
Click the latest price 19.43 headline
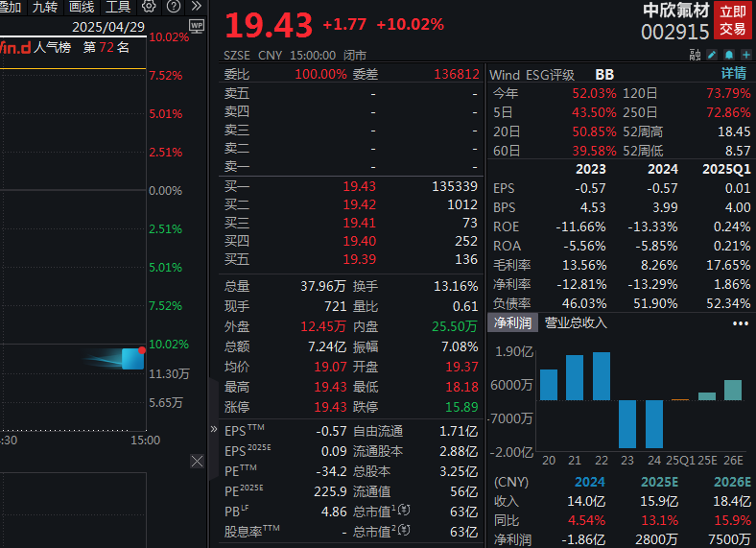269,26
